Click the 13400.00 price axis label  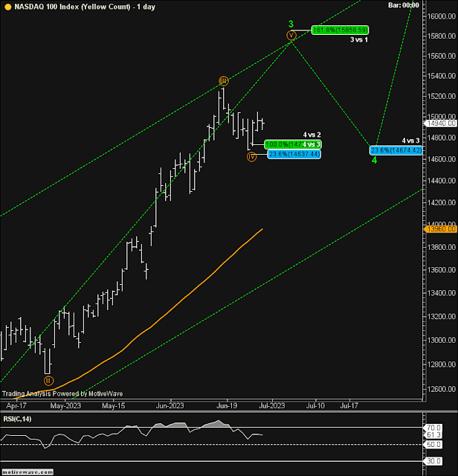(x=442, y=293)
